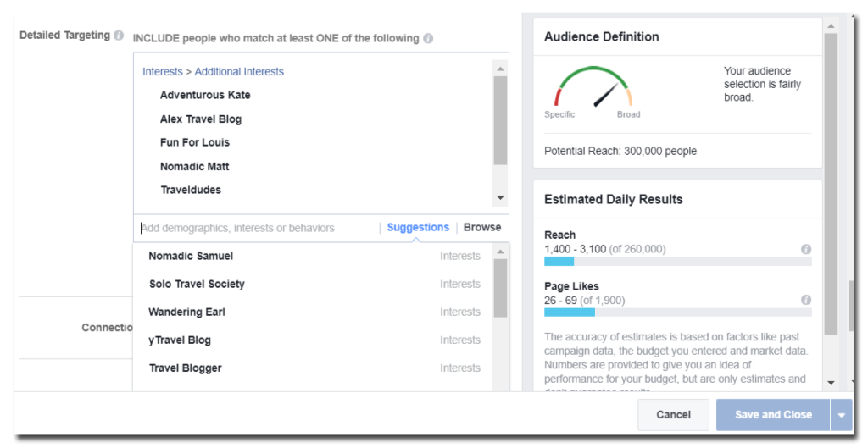
Task: Click the Audience Definition heading
Action: tap(602, 37)
